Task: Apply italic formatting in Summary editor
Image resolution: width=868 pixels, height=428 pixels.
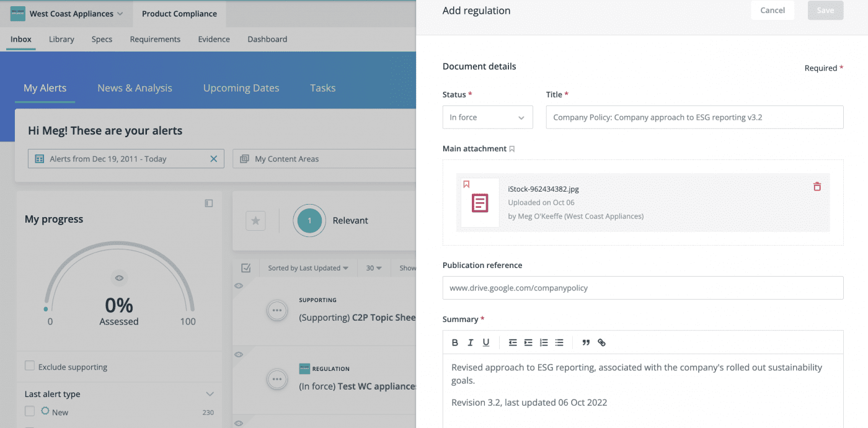Action: pos(471,342)
